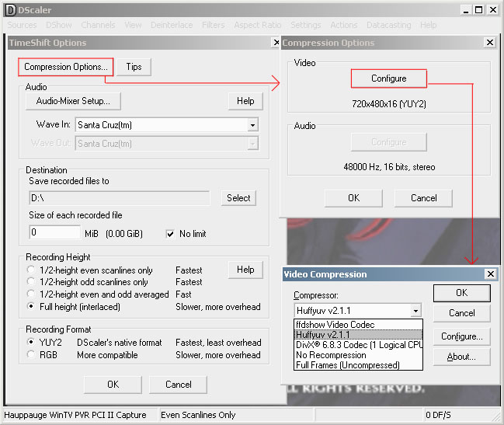
Task: Click the recorded file size field
Action: [55, 232]
